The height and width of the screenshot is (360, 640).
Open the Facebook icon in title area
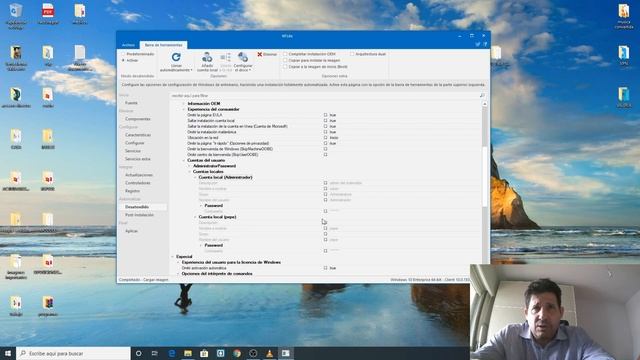(485, 44)
